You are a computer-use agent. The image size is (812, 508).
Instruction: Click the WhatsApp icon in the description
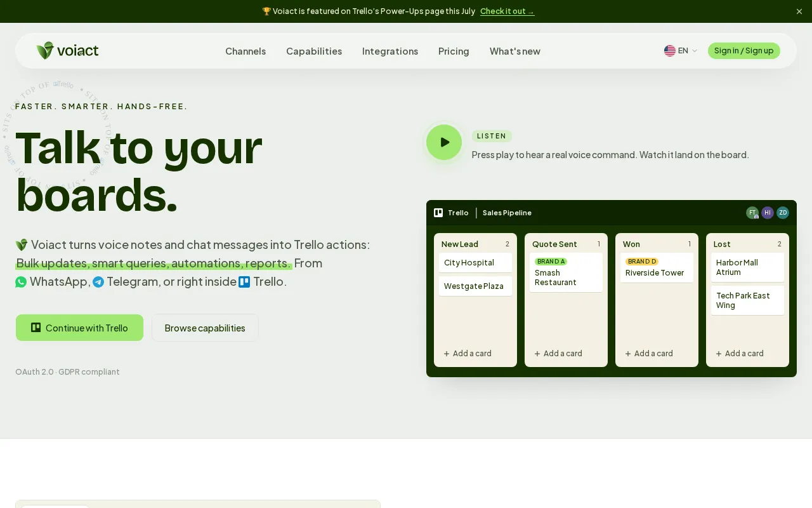21,282
